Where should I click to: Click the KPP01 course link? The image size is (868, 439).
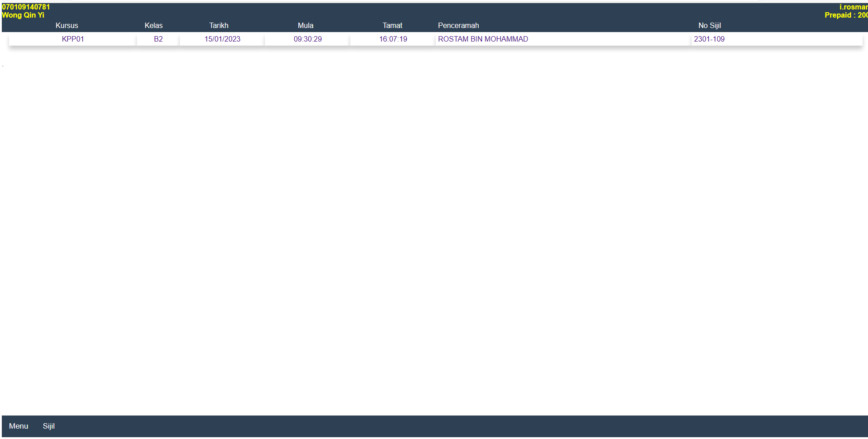[x=73, y=39]
